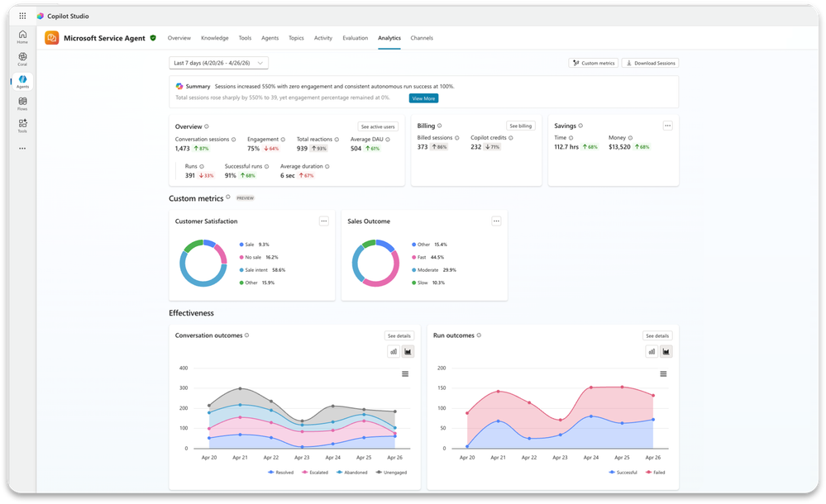Click info icon beside Conversation outcomes

(x=246, y=335)
